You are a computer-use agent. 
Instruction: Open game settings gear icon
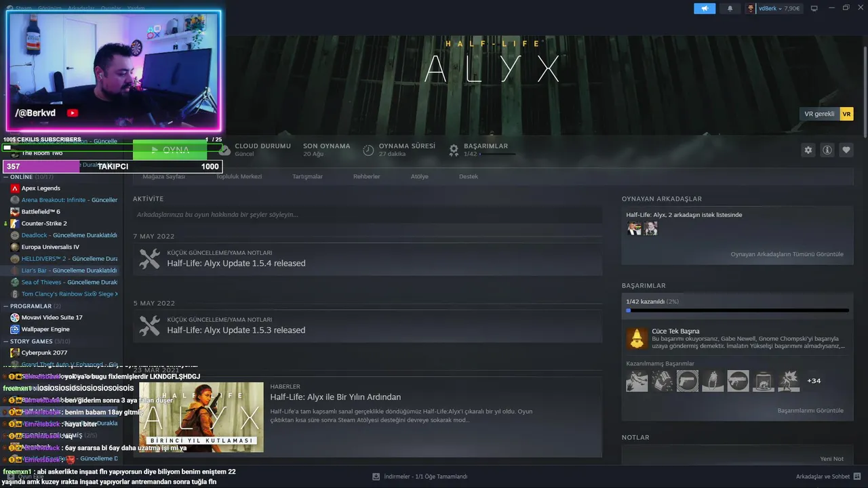(808, 150)
